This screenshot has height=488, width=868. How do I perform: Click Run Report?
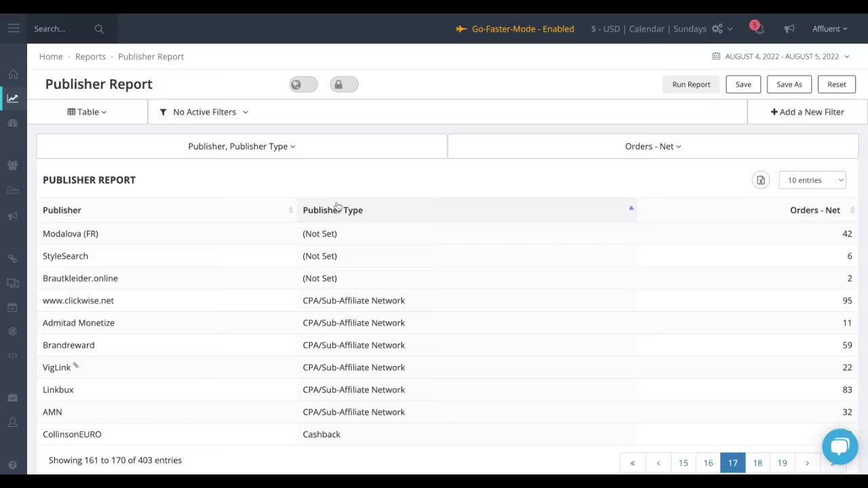point(691,84)
